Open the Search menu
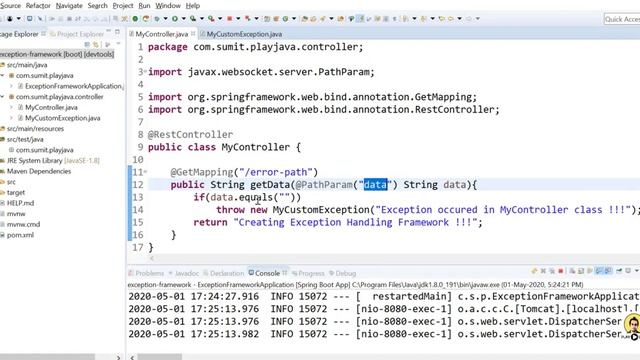This screenshot has height=360, width=640. (x=98, y=6)
